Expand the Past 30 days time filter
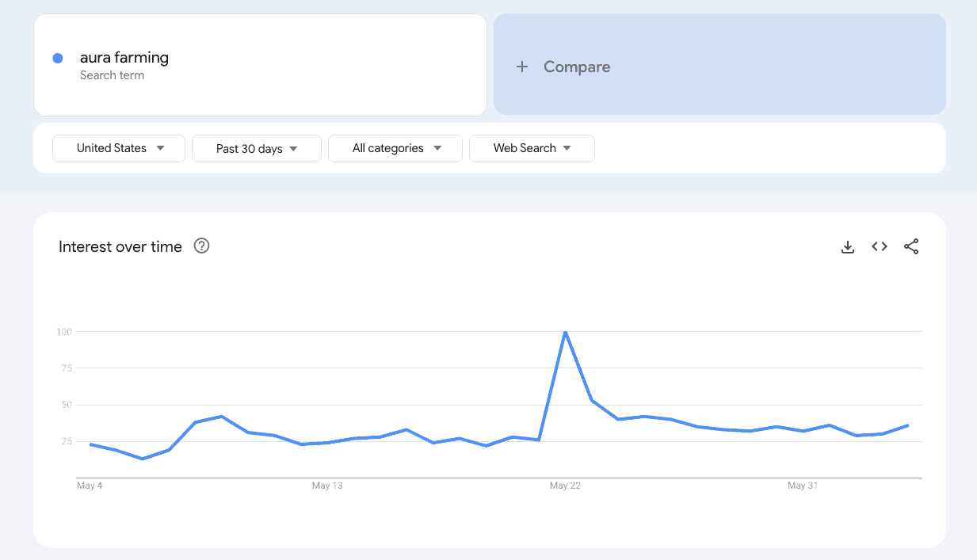The image size is (977, 560). (x=256, y=149)
